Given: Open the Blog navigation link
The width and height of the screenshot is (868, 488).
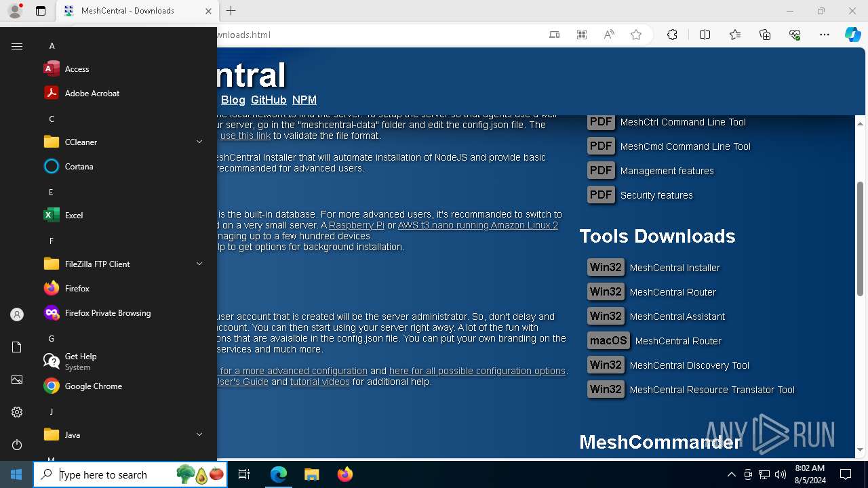Looking at the screenshot, I should [x=233, y=100].
